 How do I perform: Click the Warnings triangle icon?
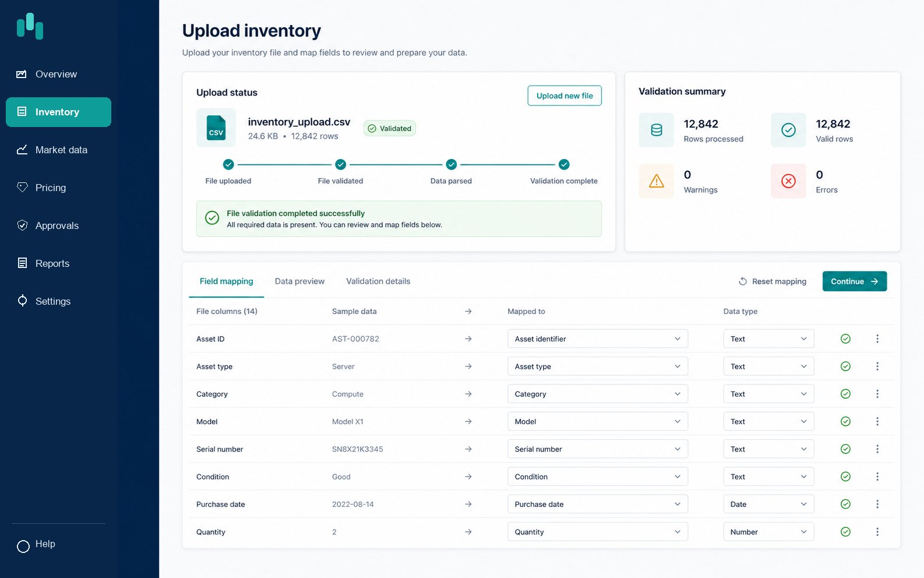tap(657, 181)
